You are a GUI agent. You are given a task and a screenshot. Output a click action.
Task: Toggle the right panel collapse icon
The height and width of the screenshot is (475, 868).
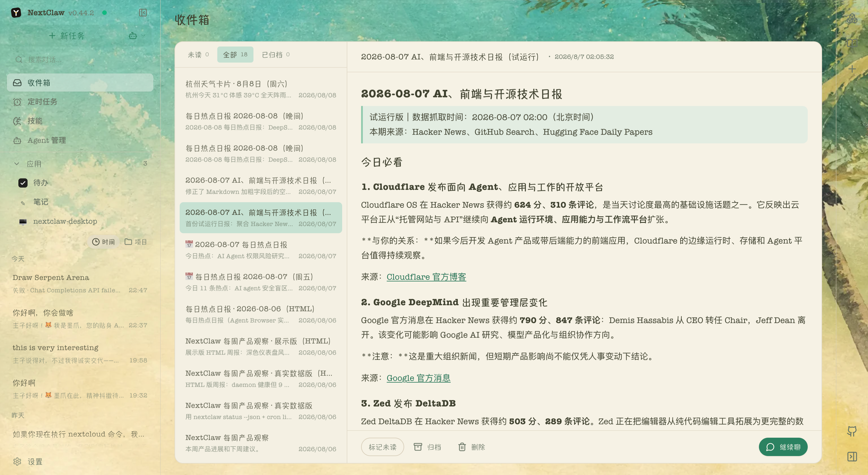[852, 456]
